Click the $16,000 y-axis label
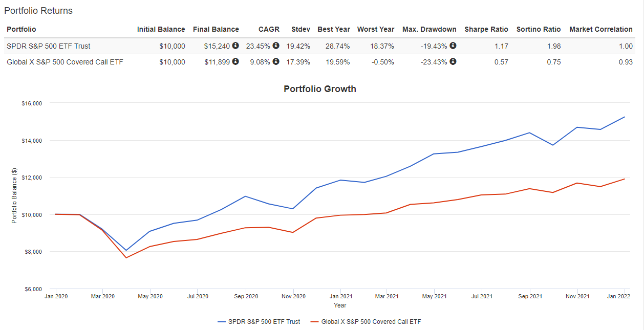Image resolution: width=644 pixels, height=330 pixels. tap(32, 103)
